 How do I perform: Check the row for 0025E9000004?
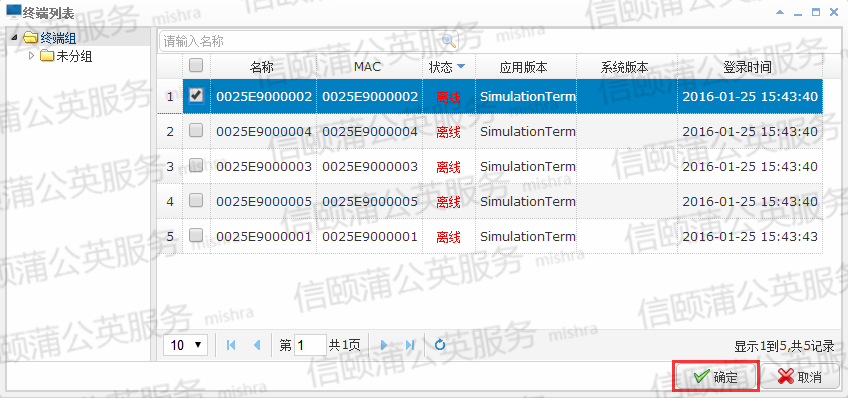click(x=196, y=131)
